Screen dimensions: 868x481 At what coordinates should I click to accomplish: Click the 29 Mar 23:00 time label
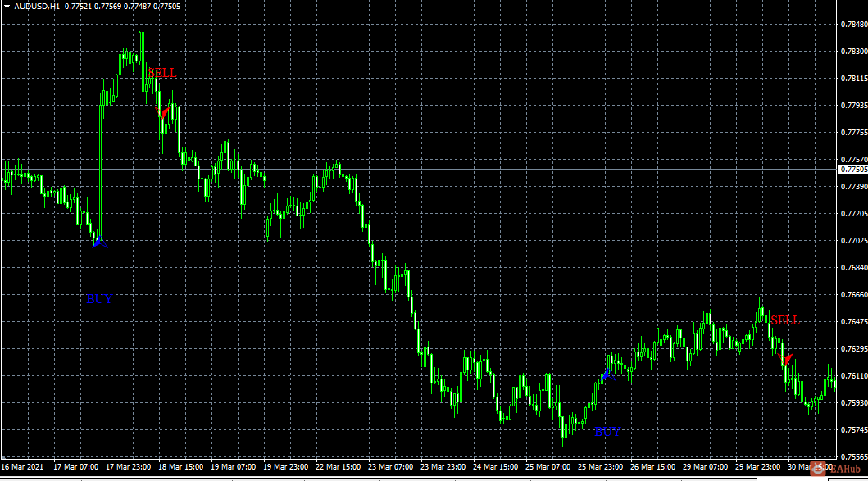[758, 467]
